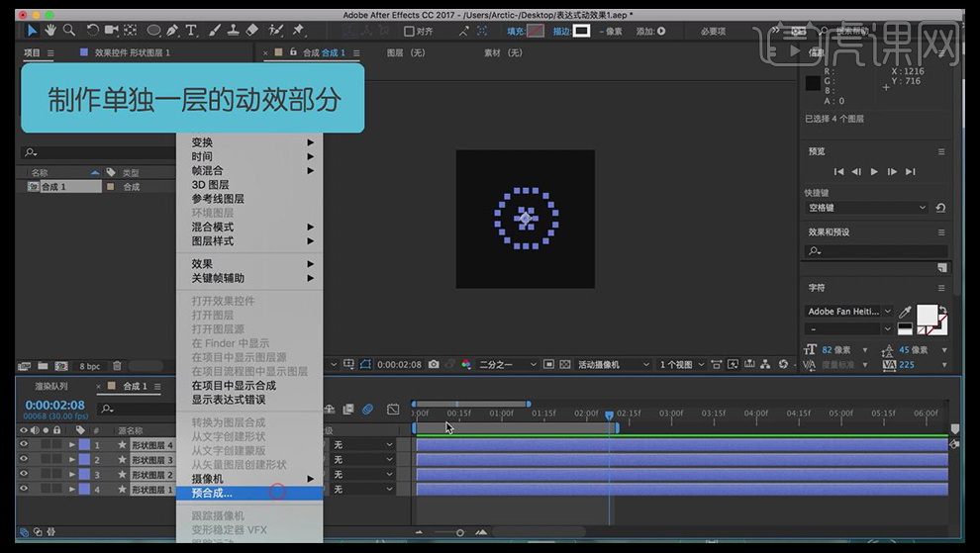Viewport: 980px width, 553px height.
Task: Choose 预合成... from context menu
Action: [212, 493]
